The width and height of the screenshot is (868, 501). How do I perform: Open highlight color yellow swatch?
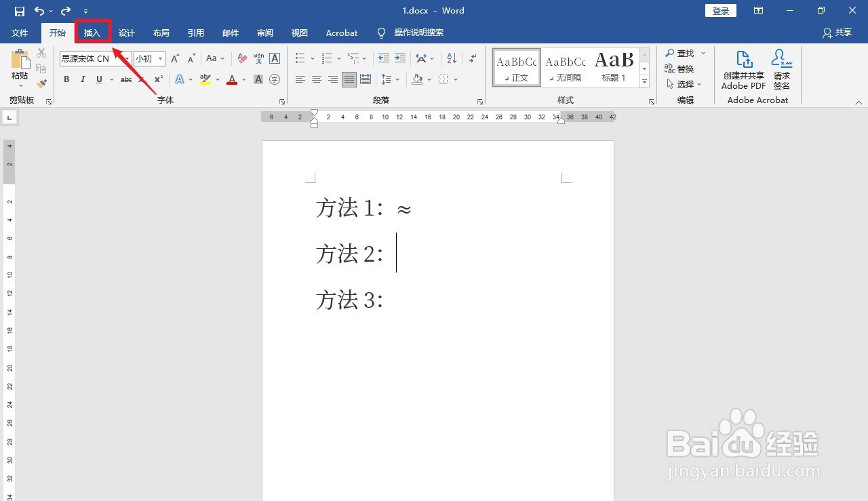coord(205,79)
